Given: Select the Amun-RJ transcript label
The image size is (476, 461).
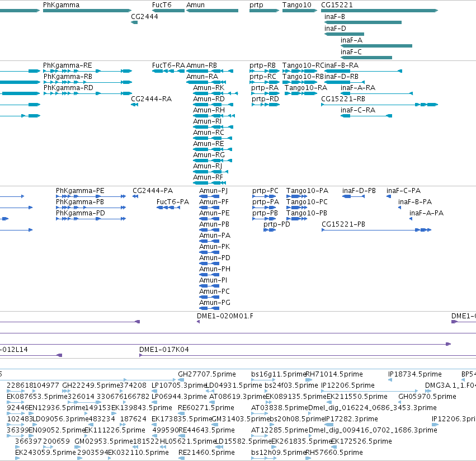Looking at the screenshot, I should [x=208, y=166].
